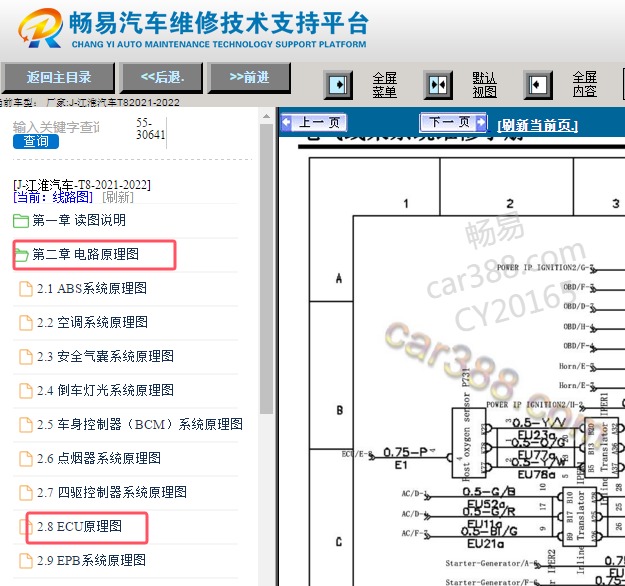Click the EU21a wire label in diagram
Image resolution: width=625 pixels, height=586 pixels.
click(485, 543)
